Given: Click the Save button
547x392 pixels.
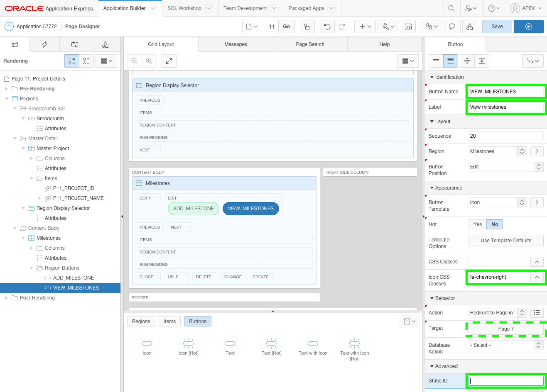Looking at the screenshot, I should pos(497,26).
